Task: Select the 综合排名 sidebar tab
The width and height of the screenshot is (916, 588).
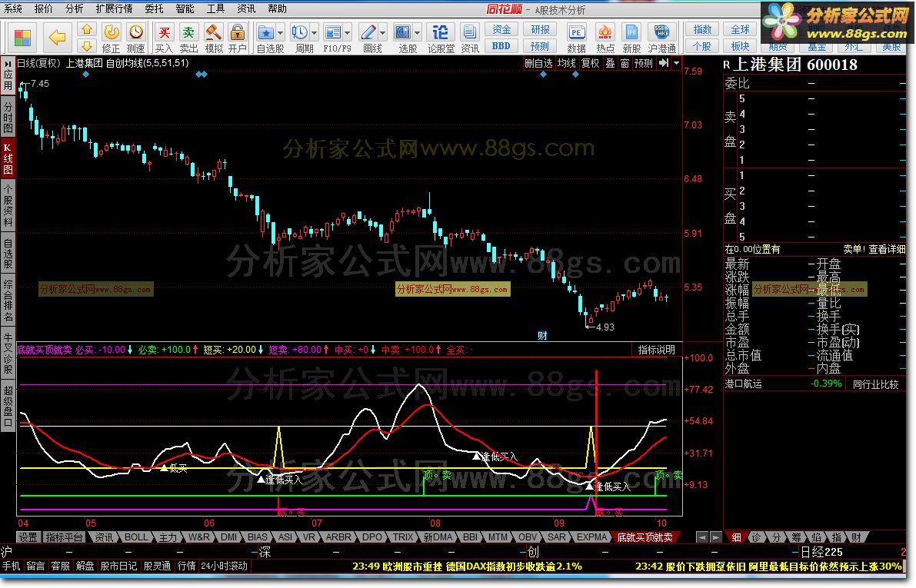Action: point(8,301)
